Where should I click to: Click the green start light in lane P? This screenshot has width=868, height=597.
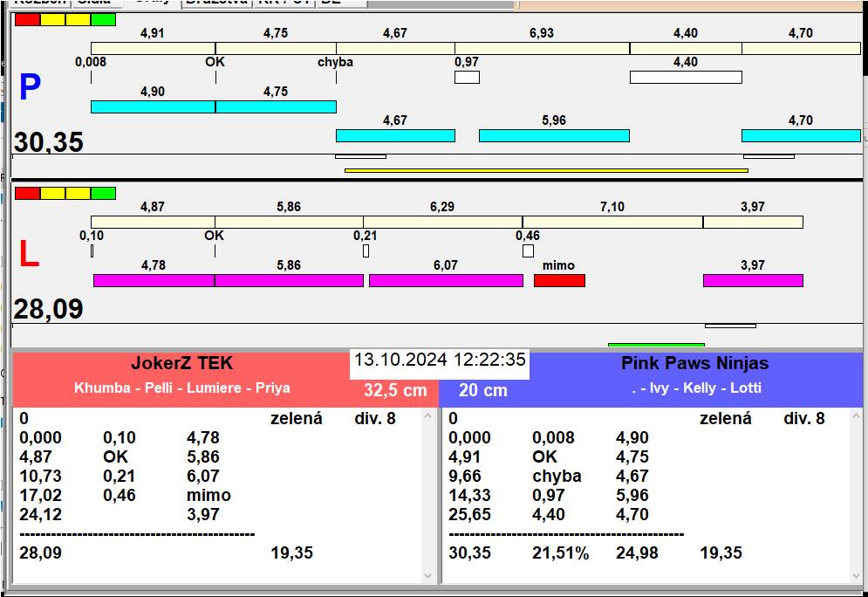point(103,19)
